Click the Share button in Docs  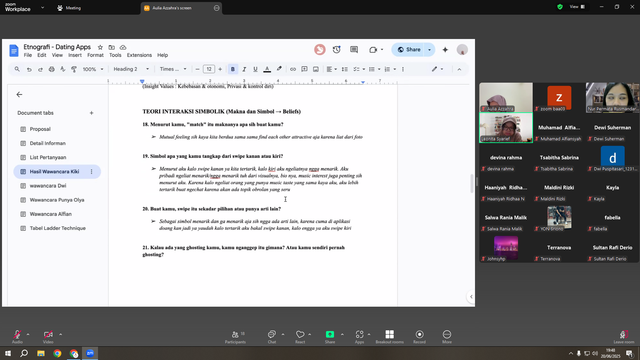[409, 49]
